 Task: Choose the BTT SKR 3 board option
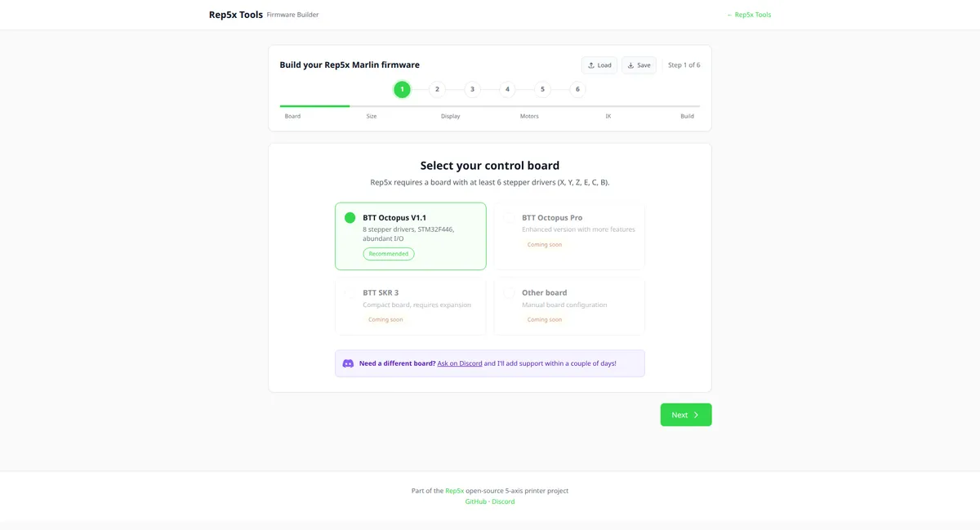[350, 293]
